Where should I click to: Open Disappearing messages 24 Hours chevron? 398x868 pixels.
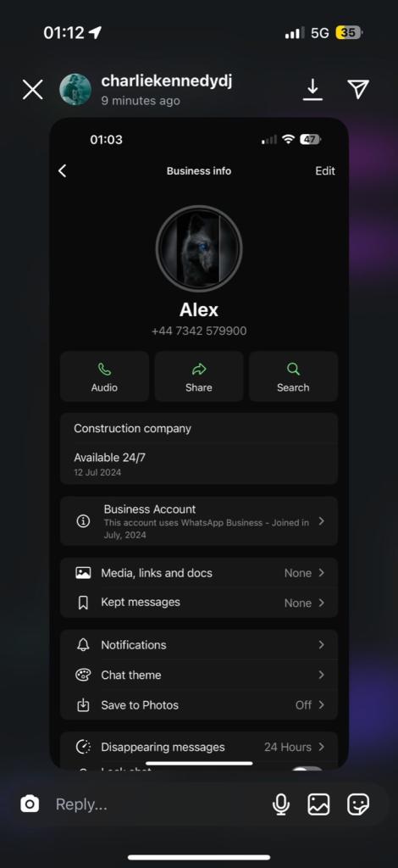321,747
